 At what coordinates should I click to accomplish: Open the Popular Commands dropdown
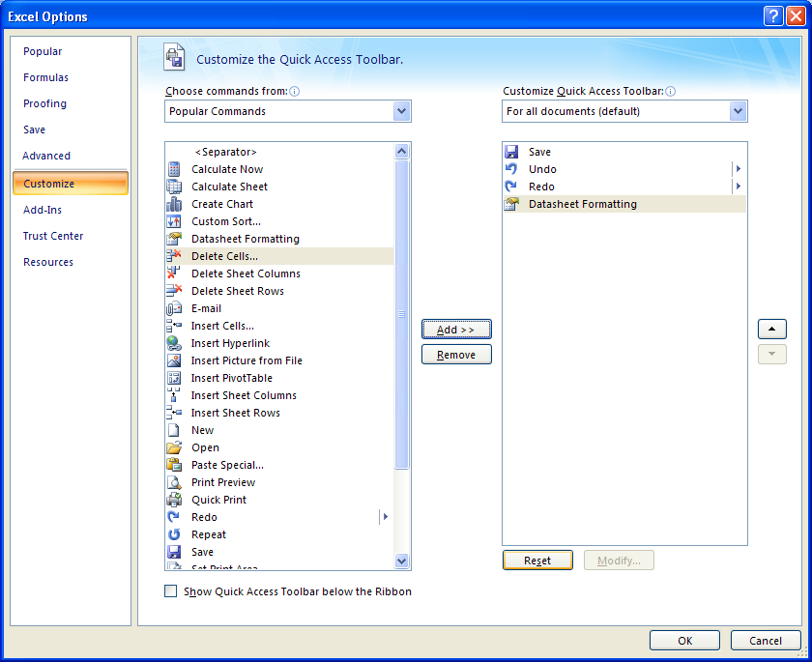click(401, 111)
